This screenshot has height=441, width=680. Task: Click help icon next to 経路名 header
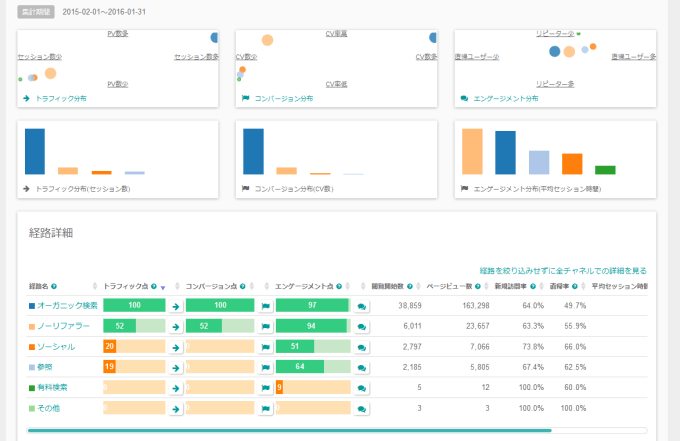[x=54, y=286]
